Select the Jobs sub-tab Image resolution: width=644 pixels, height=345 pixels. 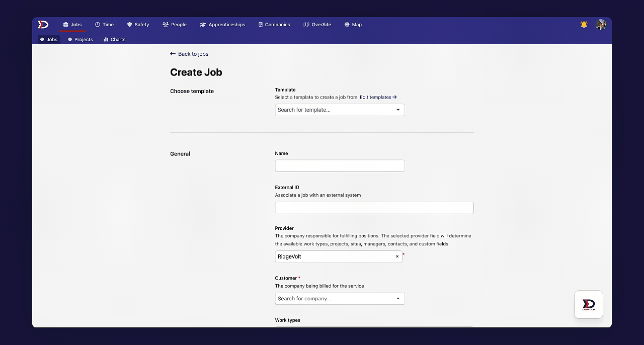point(49,39)
